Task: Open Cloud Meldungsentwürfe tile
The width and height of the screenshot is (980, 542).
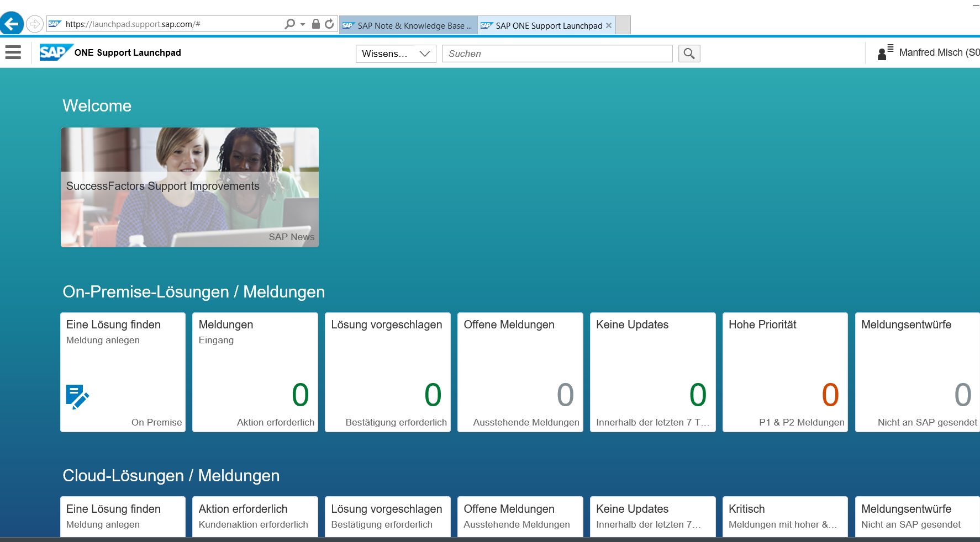Action: point(918,517)
